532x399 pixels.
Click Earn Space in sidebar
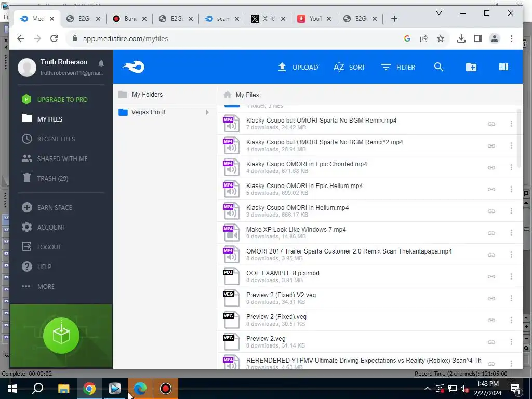tap(47, 207)
